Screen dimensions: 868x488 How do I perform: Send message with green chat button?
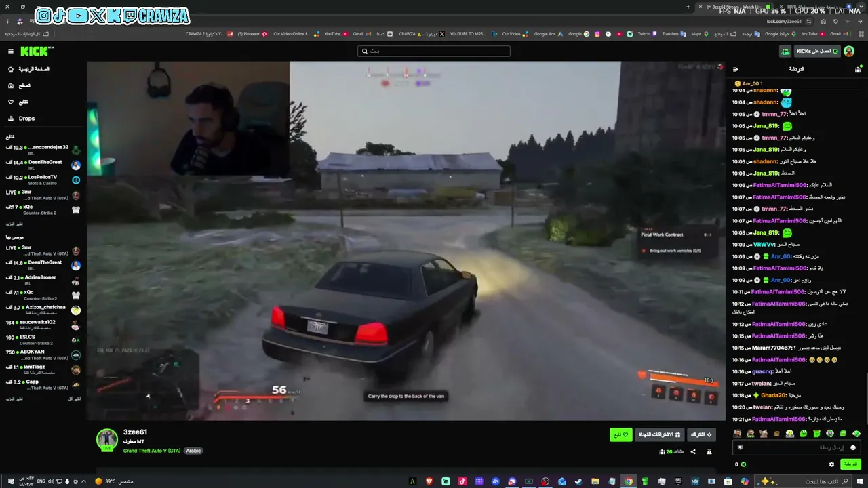click(x=850, y=464)
